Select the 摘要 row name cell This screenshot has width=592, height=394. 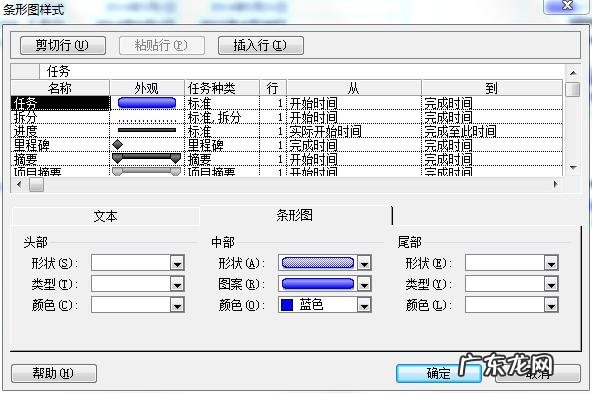[60, 159]
